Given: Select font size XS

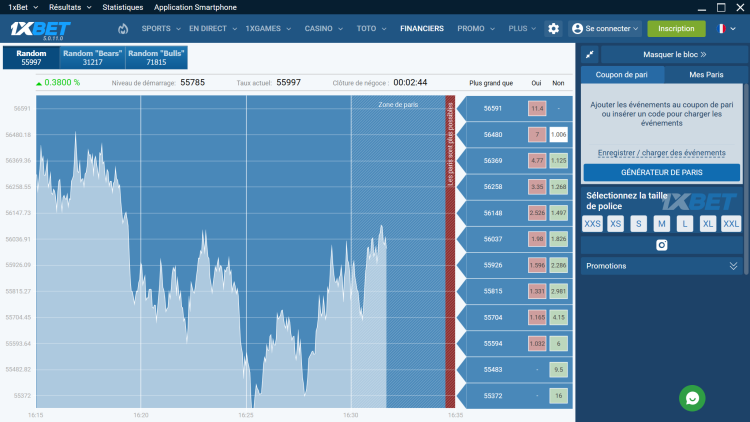Looking at the screenshot, I should pos(616,223).
